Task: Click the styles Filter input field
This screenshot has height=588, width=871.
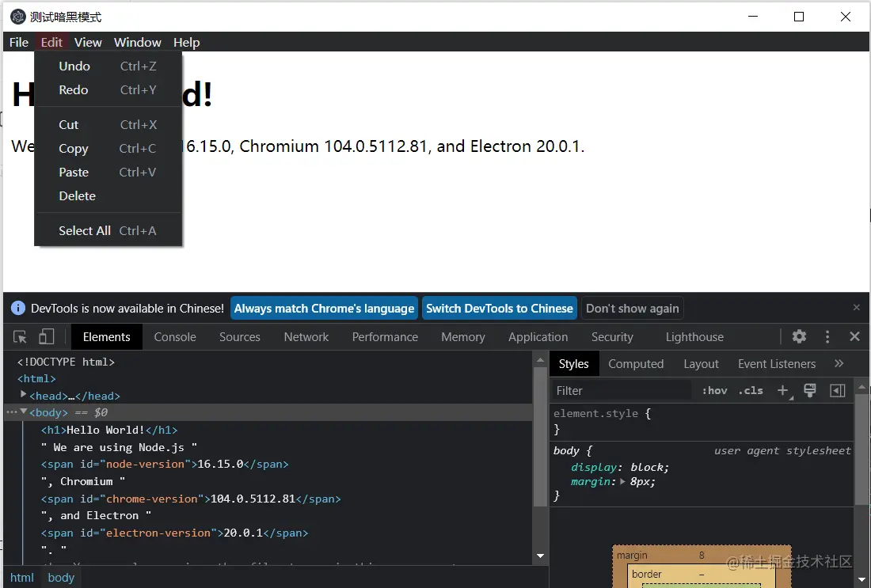Action: click(x=621, y=391)
